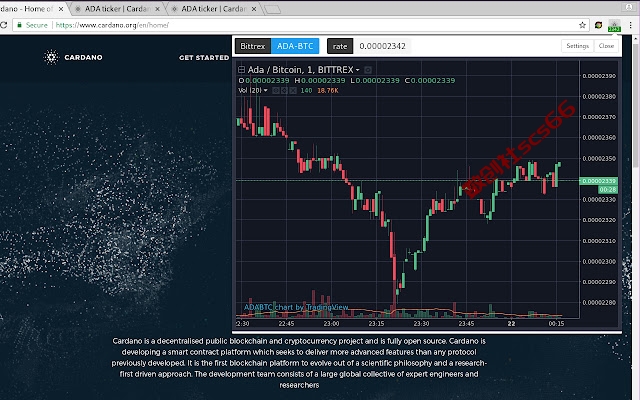Click the CARDANO brand name text
The width and height of the screenshot is (640, 400).
(83, 58)
